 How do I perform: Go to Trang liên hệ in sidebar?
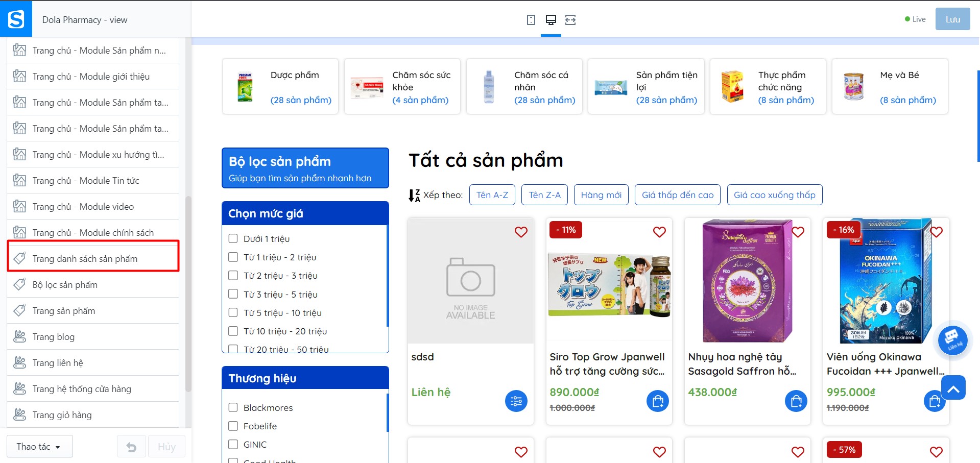click(93, 363)
